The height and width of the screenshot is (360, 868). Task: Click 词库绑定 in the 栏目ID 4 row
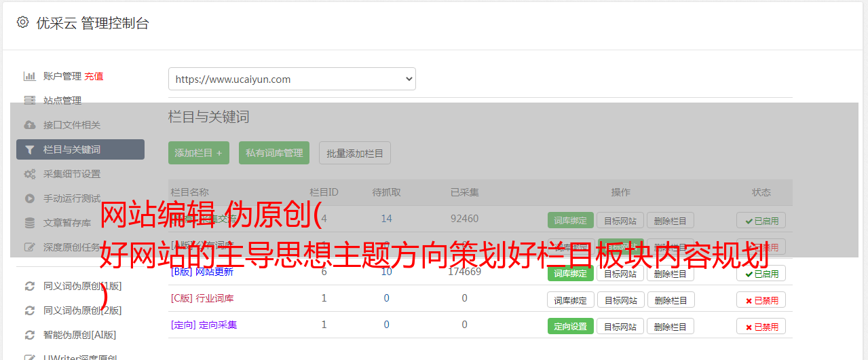[x=571, y=220]
